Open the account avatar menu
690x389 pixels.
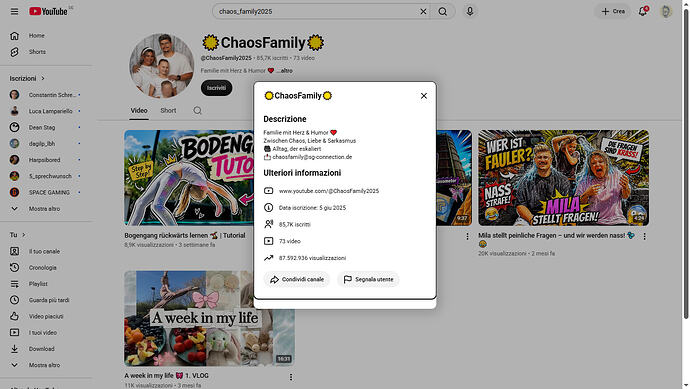click(x=666, y=11)
